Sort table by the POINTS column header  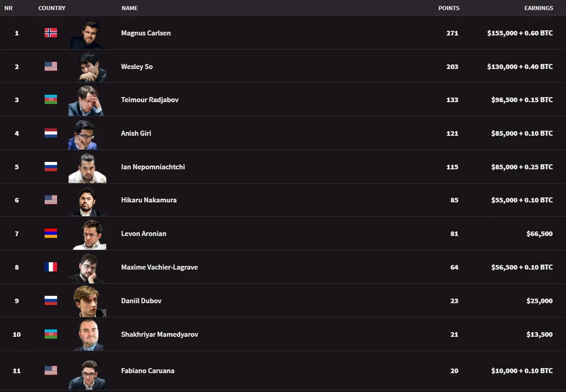point(449,8)
